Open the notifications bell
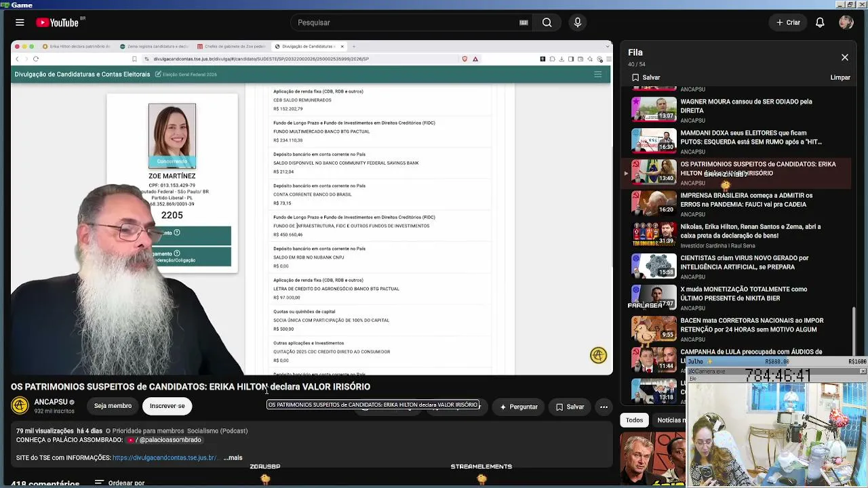The height and width of the screenshot is (488, 868). coord(820,22)
